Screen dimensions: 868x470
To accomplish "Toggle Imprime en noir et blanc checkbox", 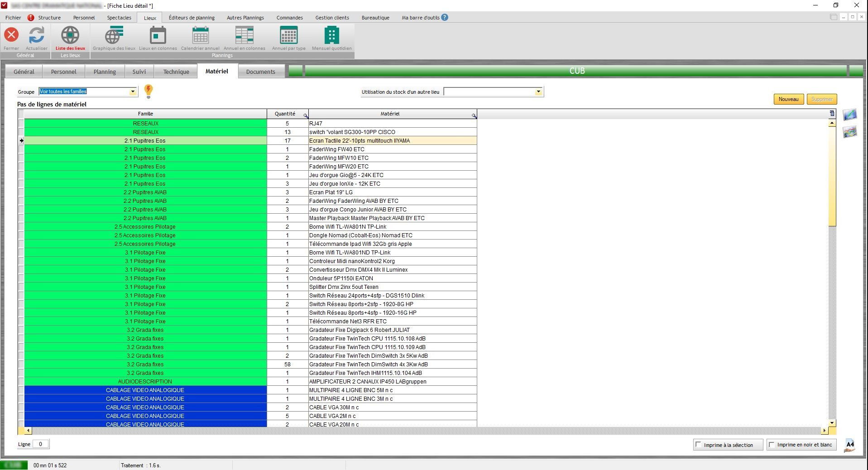I will point(772,445).
